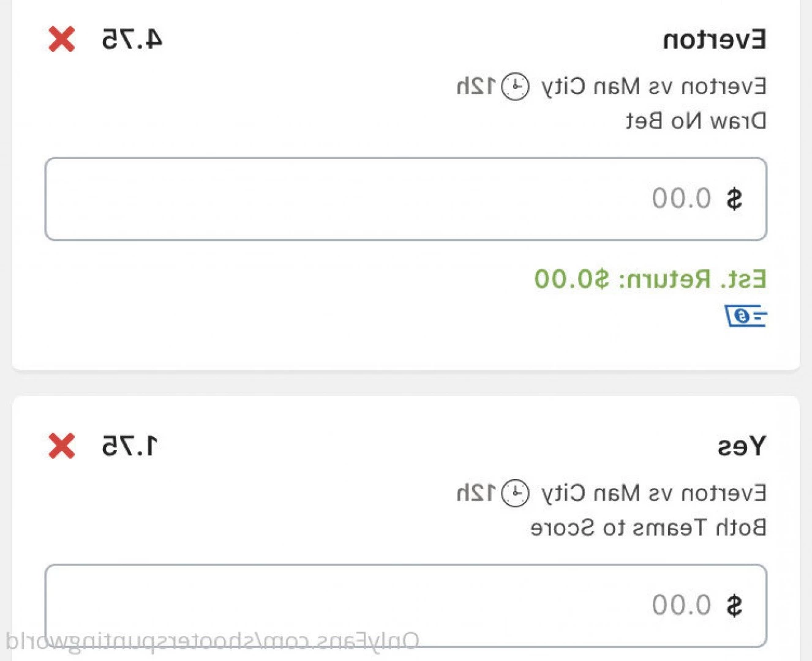This screenshot has height=661, width=812.
Task: Click the 12h countdown in the Everton card
Action: (x=476, y=86)
